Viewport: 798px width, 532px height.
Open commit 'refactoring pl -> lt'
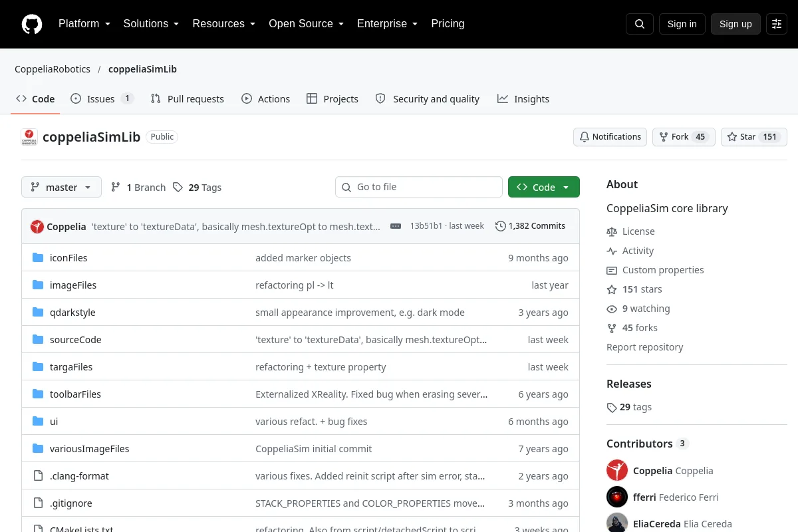pyautogui.click(x=295, y=285)
